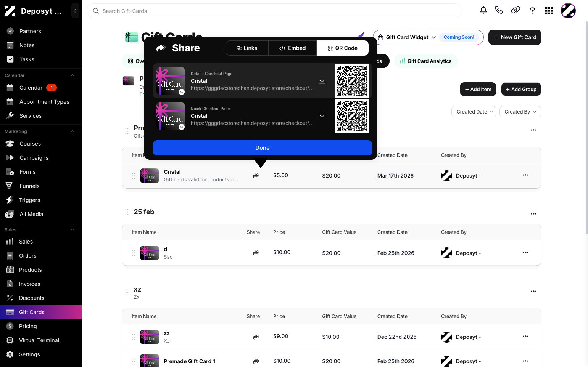588x367 pixels.
Task: Open more options for XZ group
Action: click(534, 291)
